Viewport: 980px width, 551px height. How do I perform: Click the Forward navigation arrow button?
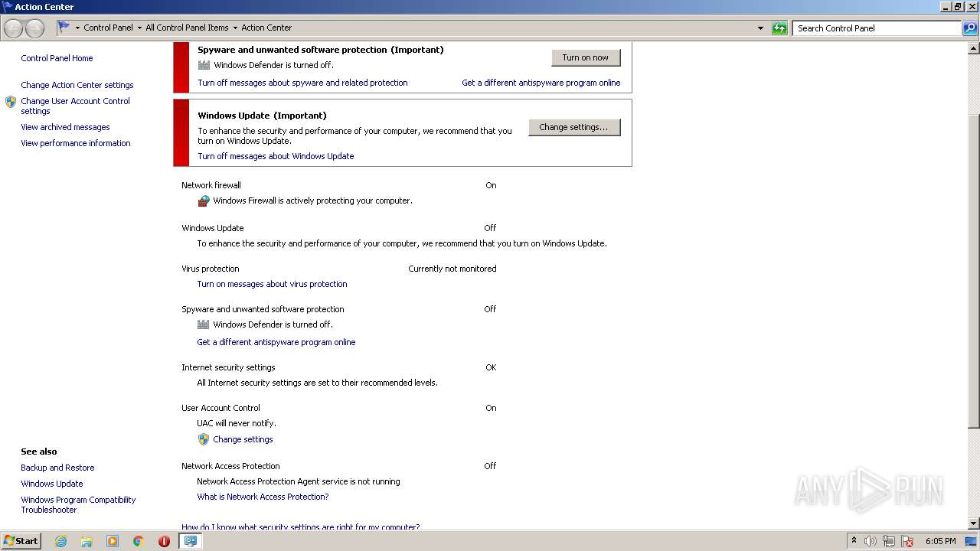coord(34,28)
